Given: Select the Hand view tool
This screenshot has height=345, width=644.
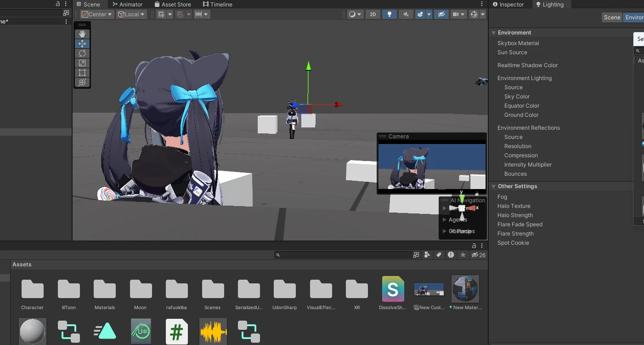Looking at the screenshot, I should [x=82, y=34].
